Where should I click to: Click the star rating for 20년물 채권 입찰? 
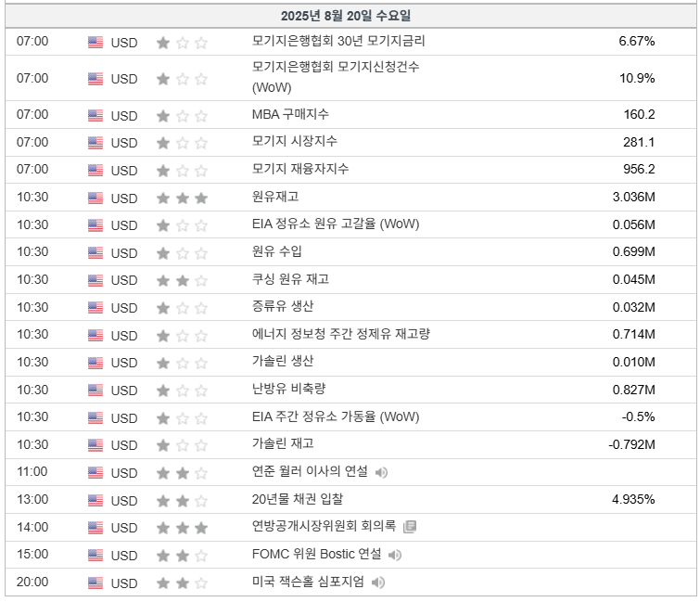click(182, 501)
